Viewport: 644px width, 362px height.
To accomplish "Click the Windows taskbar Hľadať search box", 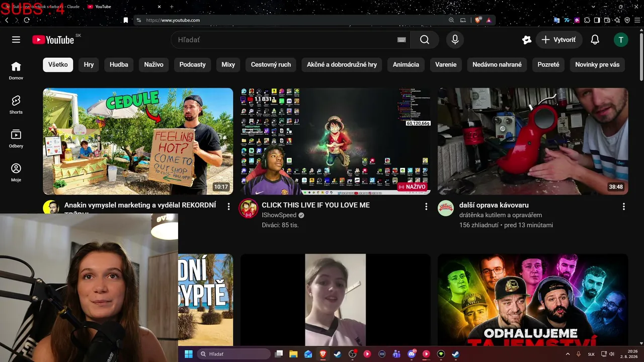I will (x=234, y=354).
